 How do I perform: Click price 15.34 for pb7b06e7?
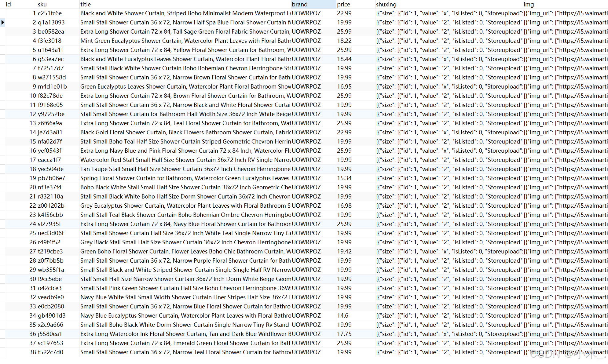pos(344,178)
